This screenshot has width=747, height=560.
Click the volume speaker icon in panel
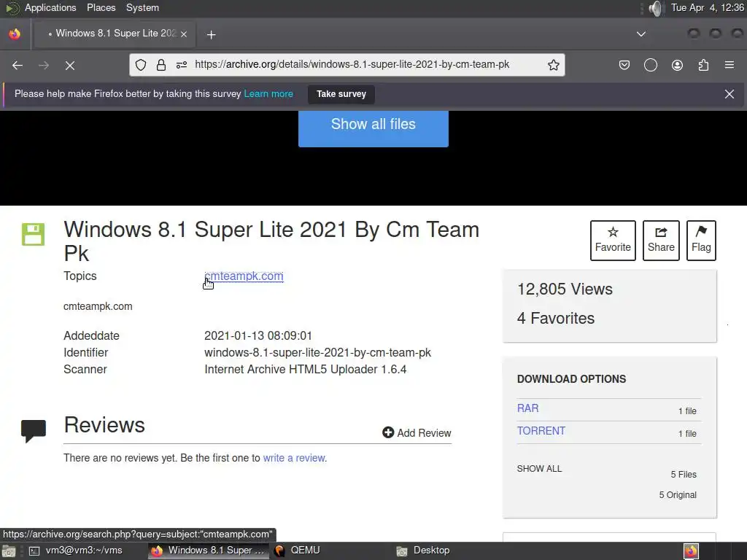click(x=656, y=8)
